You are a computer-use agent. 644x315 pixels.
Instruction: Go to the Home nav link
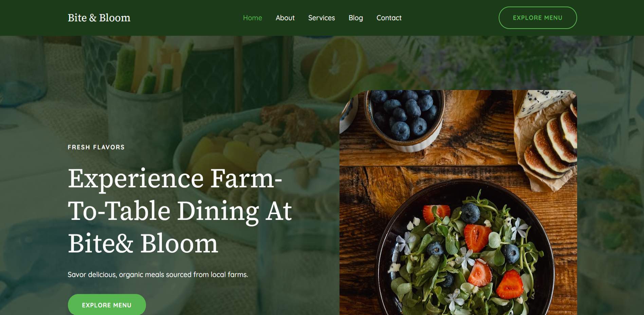252,18
